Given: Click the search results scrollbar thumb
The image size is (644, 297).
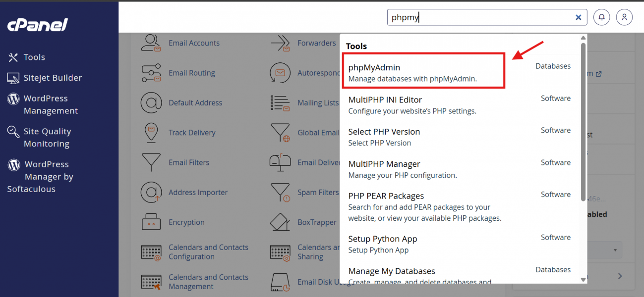Looking at the screenshot, I should (x=584, y=121).
